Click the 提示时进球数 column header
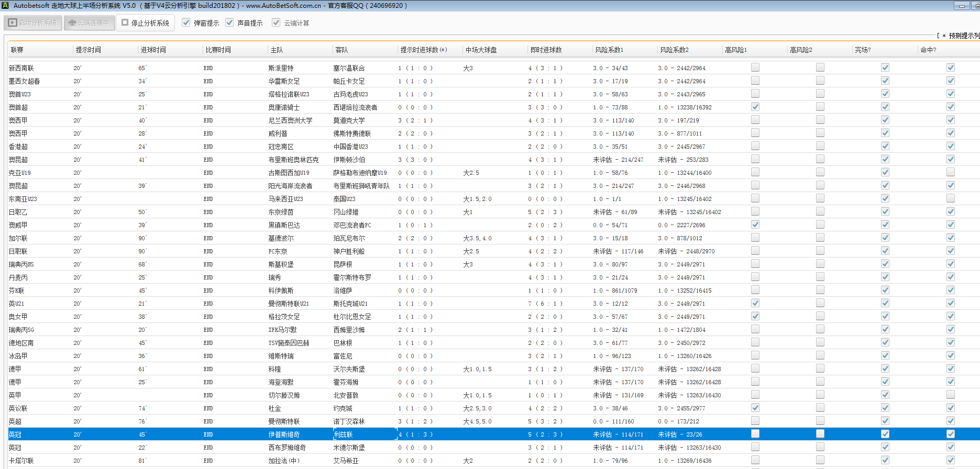980x469 pixels. (x=423, y=50)
